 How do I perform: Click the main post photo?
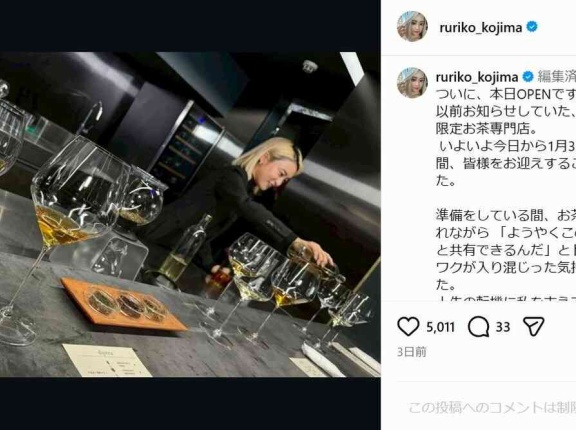pos(190,214)
